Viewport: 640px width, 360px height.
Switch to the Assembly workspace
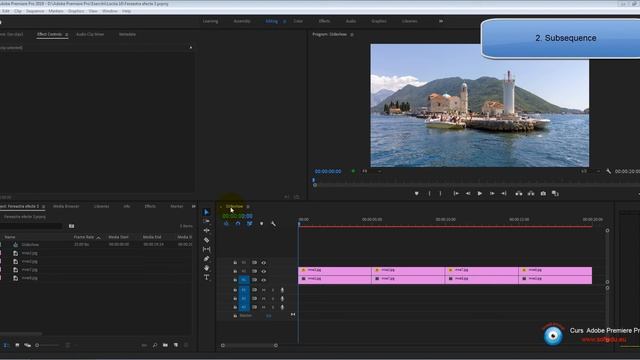[x=242, y=21]
